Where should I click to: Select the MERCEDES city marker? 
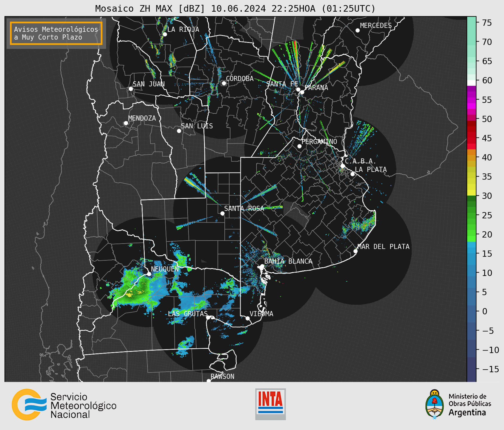(357, 31)
